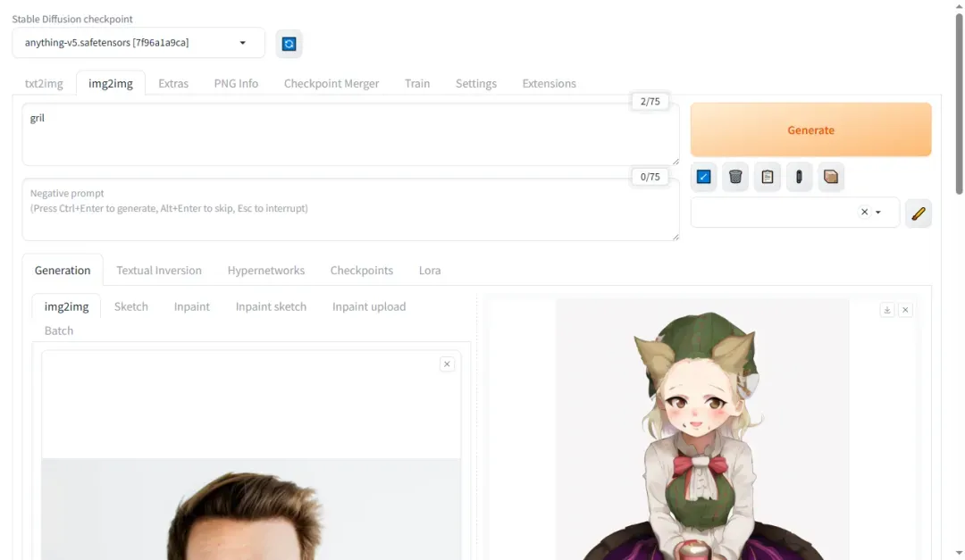Click the 'Stable Diffusion checkpoint' label
The width and height of the screenshot is (965, 560).
[72, 19]
